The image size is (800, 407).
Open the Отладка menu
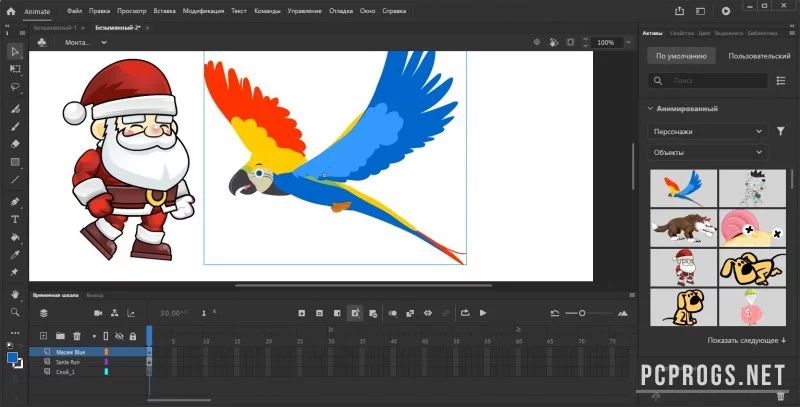[340, 11]
